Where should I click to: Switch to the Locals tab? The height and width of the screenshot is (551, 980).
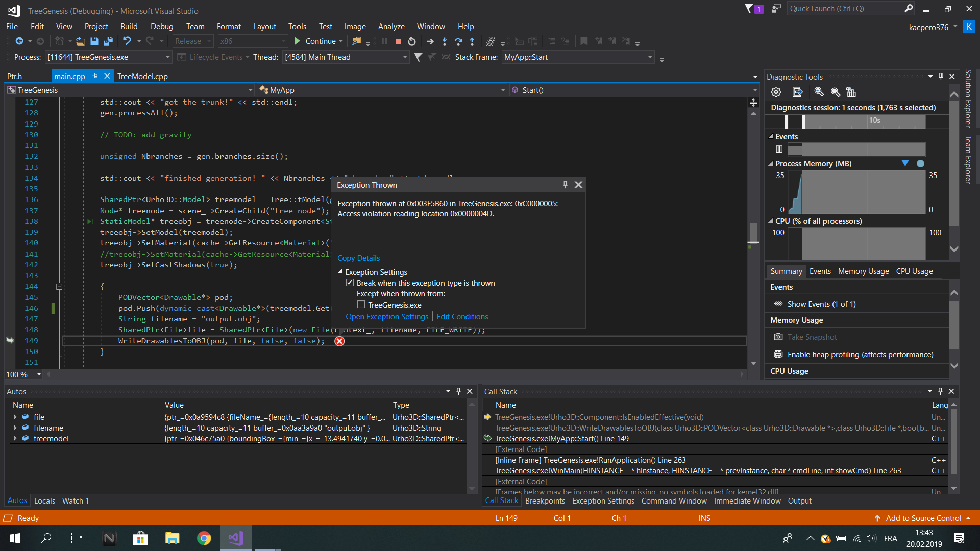click(44, 501)
